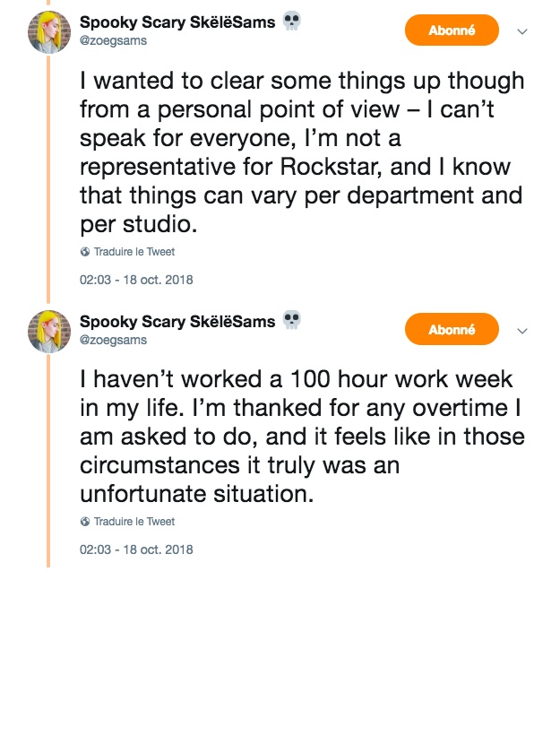The image size is (560, 753).
Task: Toggle the Abonné button on first tweet
Action: [452, 30]
